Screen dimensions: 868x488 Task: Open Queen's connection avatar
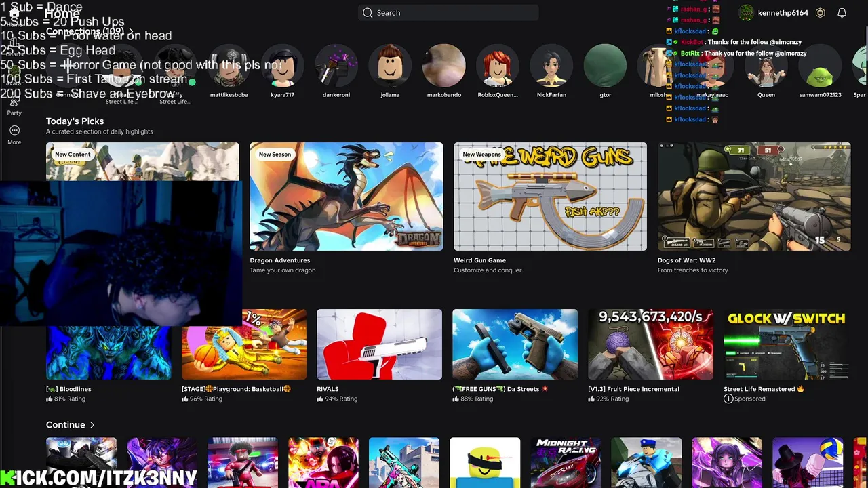[x=766, y=66]
